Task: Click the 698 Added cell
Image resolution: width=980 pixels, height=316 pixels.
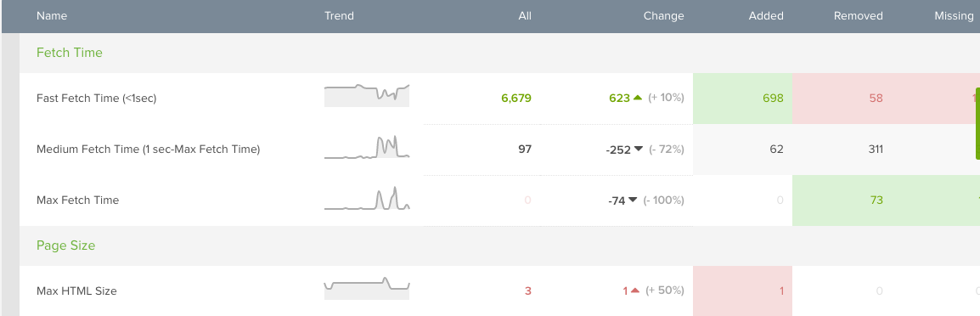Action: (x=742, y=99)
